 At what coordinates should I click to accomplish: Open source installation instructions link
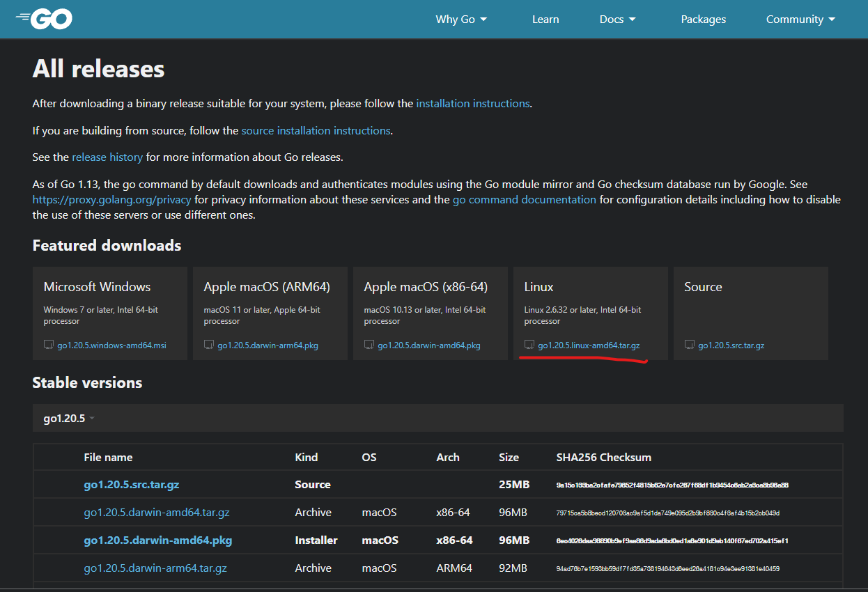(x=316, y=131)
